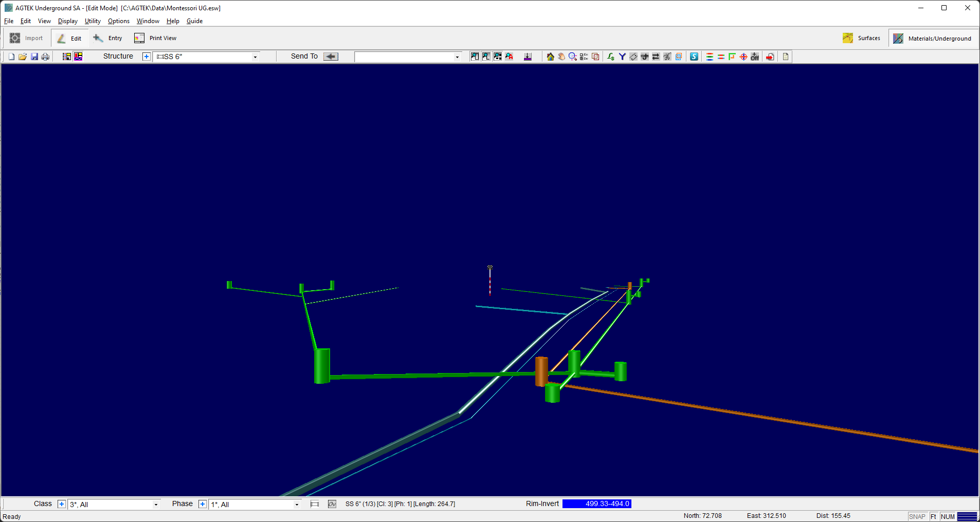Select the pan hand tool

click(561, 57)
